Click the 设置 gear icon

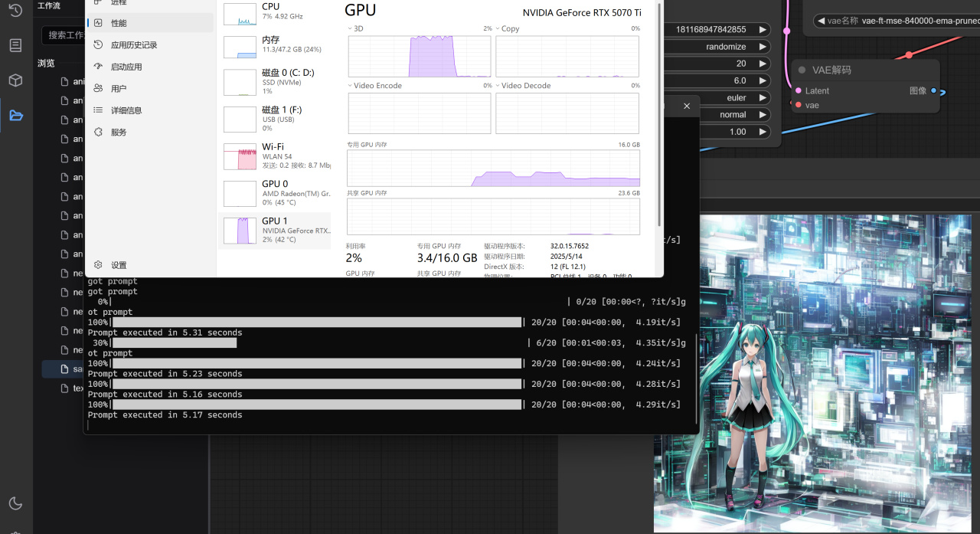pyautogui.click(x=98, y=265)
